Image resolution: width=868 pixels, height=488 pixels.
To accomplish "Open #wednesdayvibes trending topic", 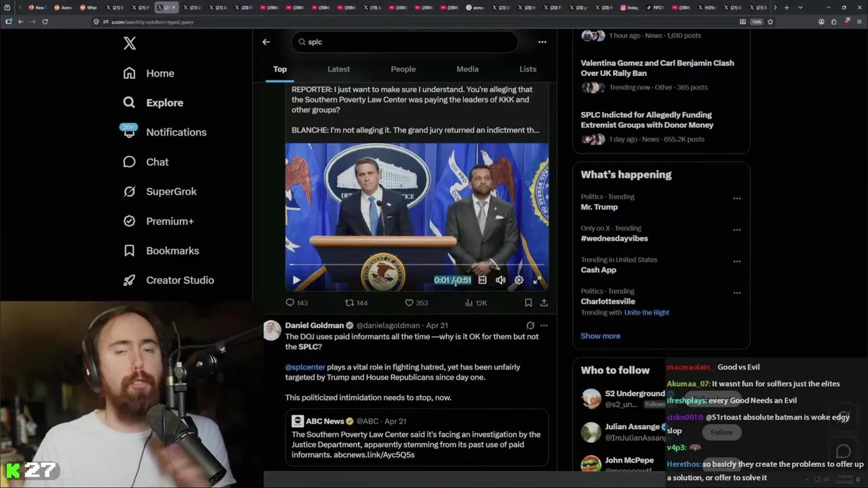I will pyautogui.click(x=614, y=239).
